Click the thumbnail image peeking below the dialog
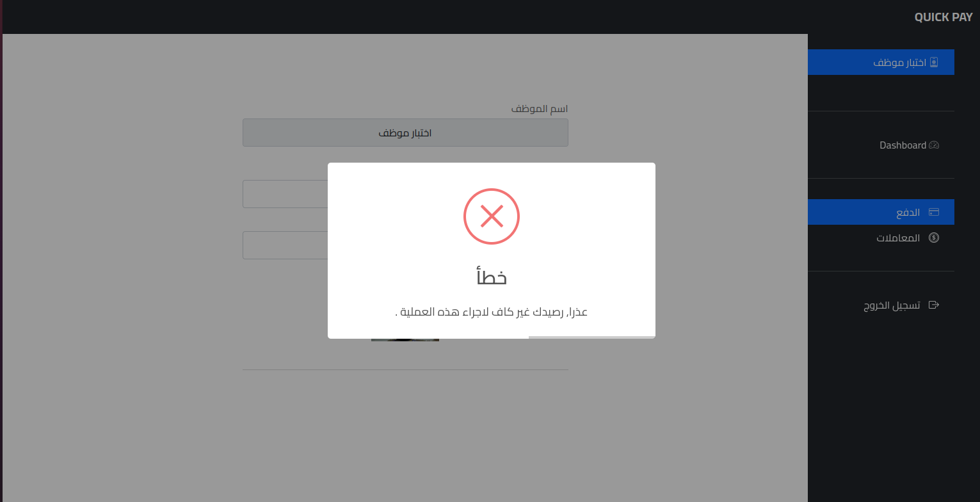 click(x=405, y=340)
